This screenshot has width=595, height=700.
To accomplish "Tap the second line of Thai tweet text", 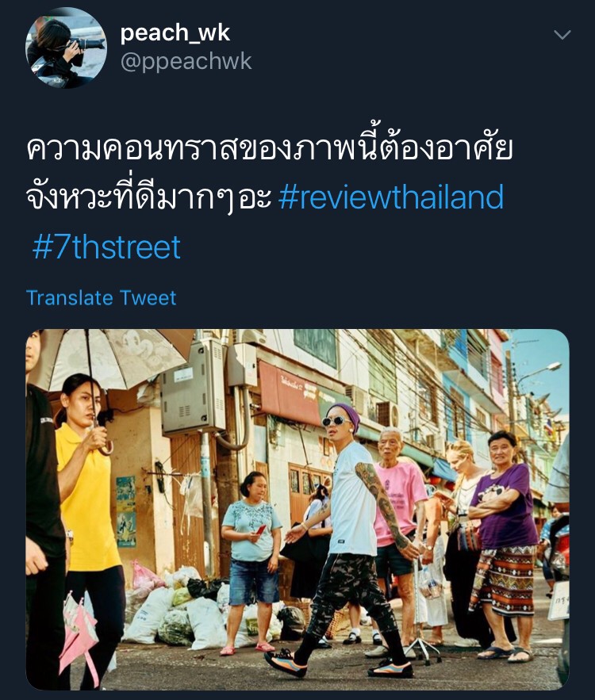I will coord(148,197).
